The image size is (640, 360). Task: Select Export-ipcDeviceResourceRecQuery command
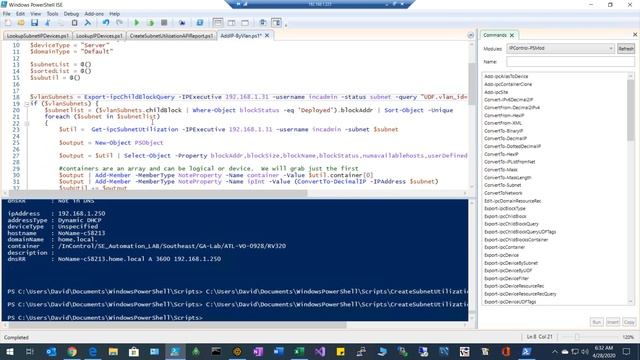[x=520, y=294]
